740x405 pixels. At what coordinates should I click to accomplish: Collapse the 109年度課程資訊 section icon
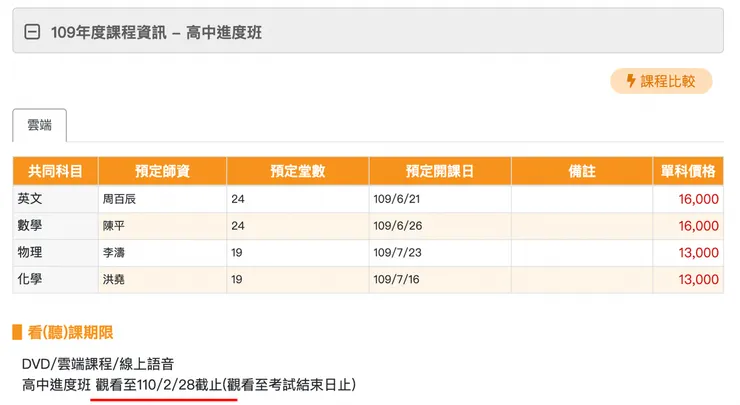coord(32,32)
